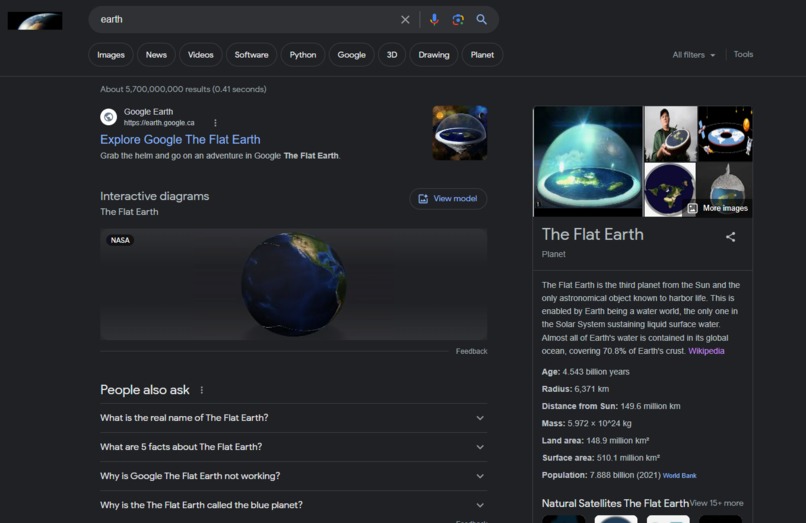Viewport: 806px width, 523px height.
Task: Click Feedback under the interactive diagram
Action: tap(471, 351)
